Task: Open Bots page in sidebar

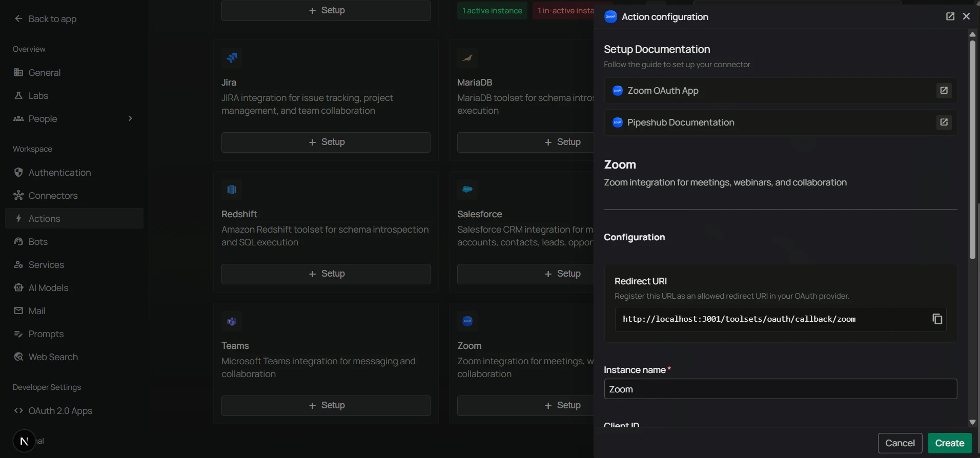Action: 74,242
